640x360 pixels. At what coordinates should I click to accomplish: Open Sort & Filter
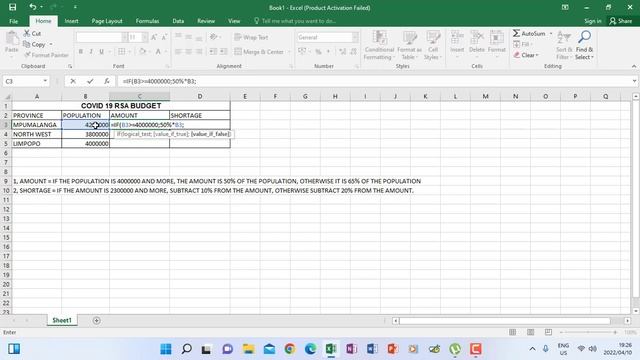point(564,45)
